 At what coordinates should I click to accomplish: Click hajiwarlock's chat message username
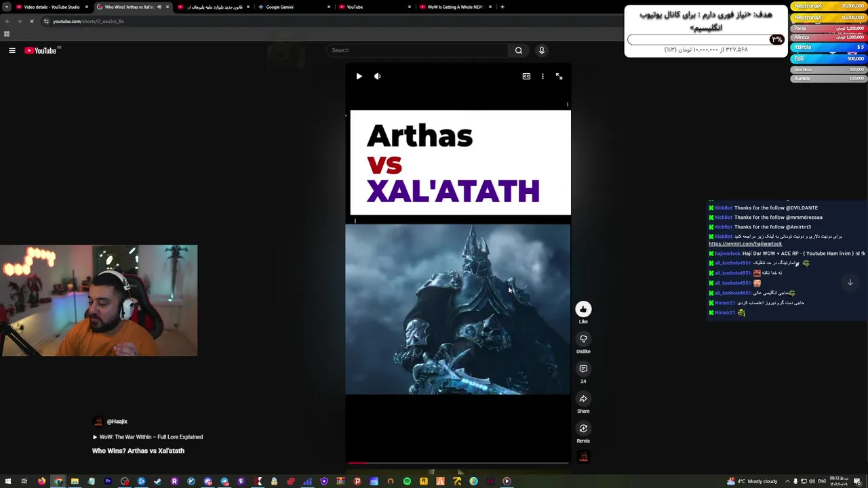727,253
